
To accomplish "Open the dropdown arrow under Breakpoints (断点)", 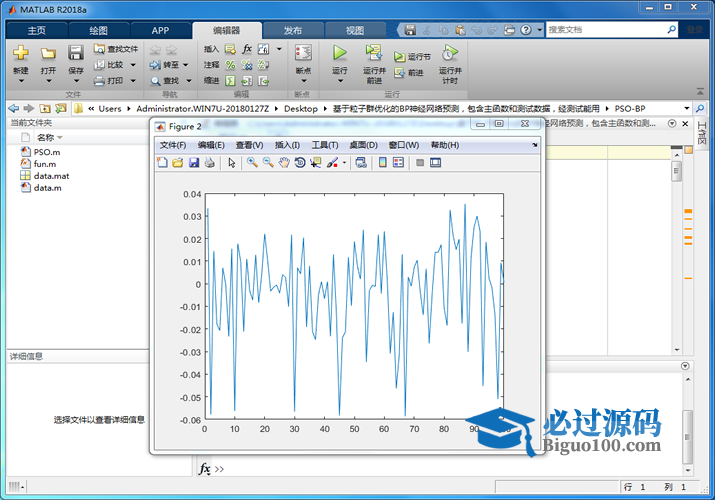I will (304, 81).
